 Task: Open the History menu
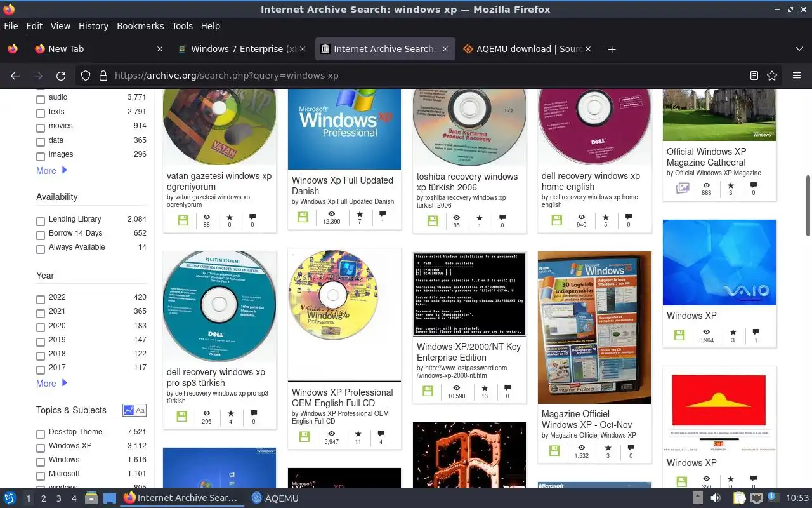click(x=93, y=26)
